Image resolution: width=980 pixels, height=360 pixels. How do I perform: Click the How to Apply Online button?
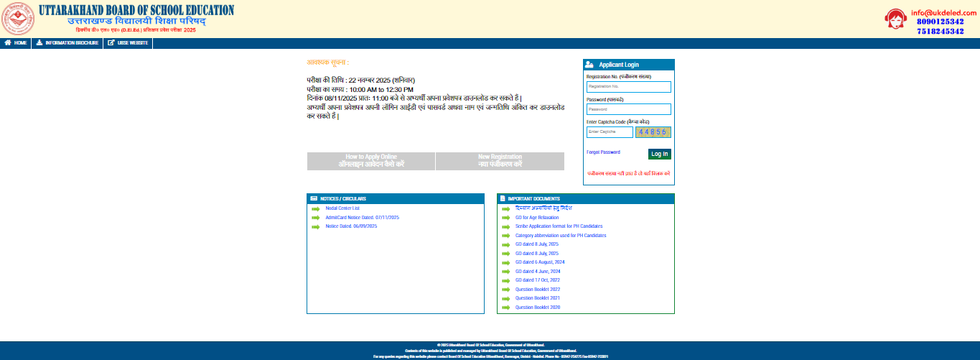tap(371, 161)
